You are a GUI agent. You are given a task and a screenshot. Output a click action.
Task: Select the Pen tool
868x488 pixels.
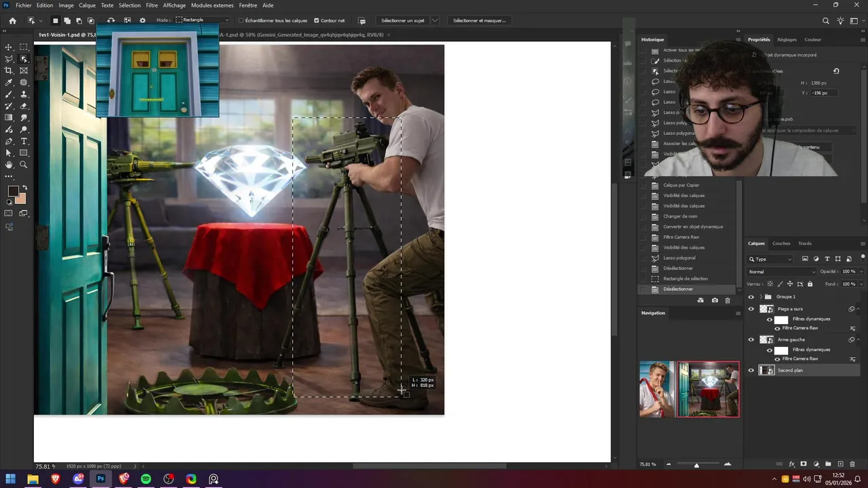coord(9,142)
